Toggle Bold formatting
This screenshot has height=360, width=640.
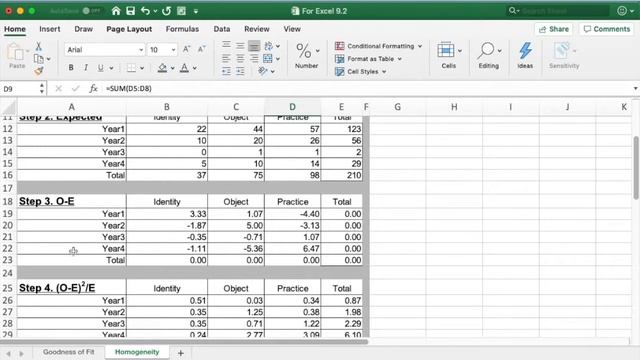(x=71, y=68)
